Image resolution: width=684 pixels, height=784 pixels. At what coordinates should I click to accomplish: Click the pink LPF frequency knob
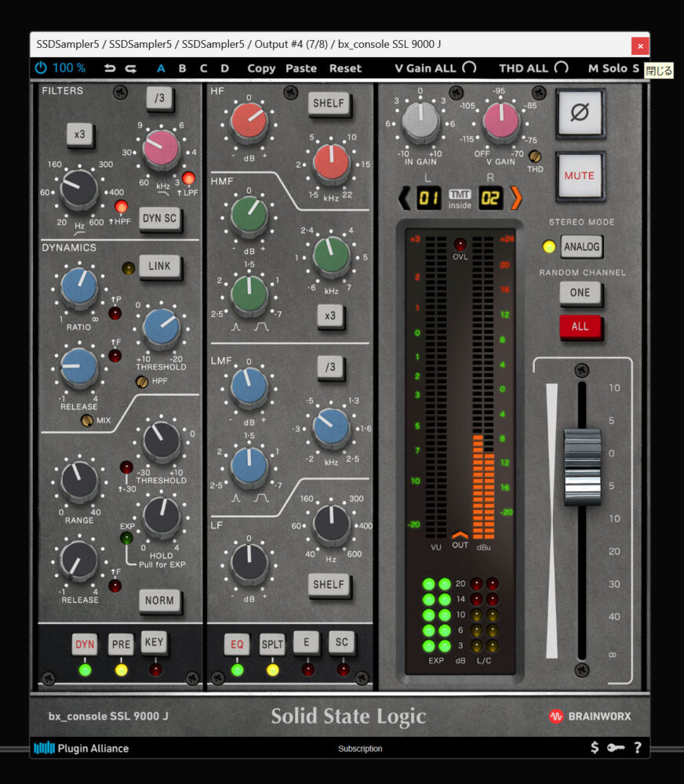coord(161,148)
